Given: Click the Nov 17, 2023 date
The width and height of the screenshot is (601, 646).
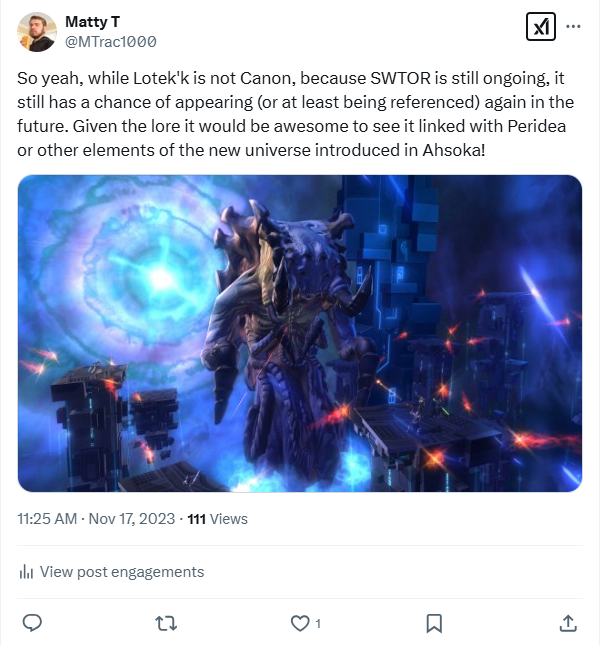Looking at the screenshot, I should click(x=132, y=519).
